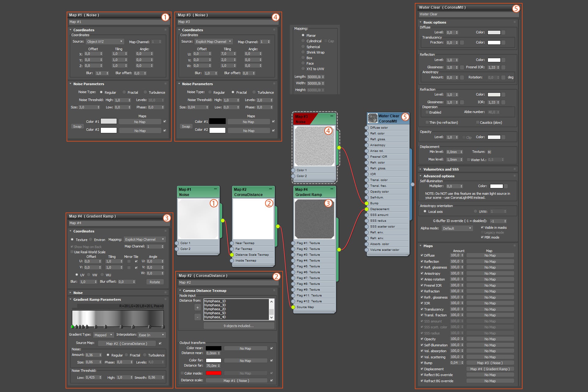This screenshot has width=588, height=392.
Task: Toggle PBR mode checkbox
Action: [x=482, y=237]
